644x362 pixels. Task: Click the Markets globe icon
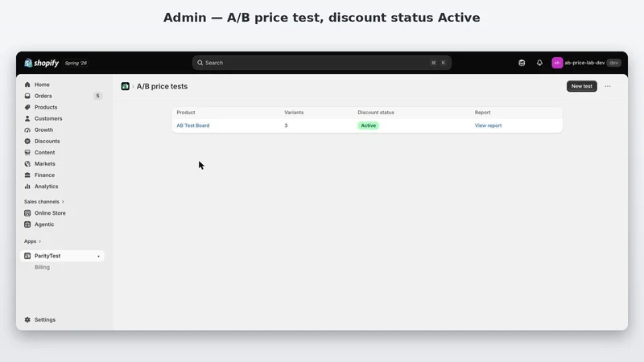pyautogui.click(x=27, y=164)
